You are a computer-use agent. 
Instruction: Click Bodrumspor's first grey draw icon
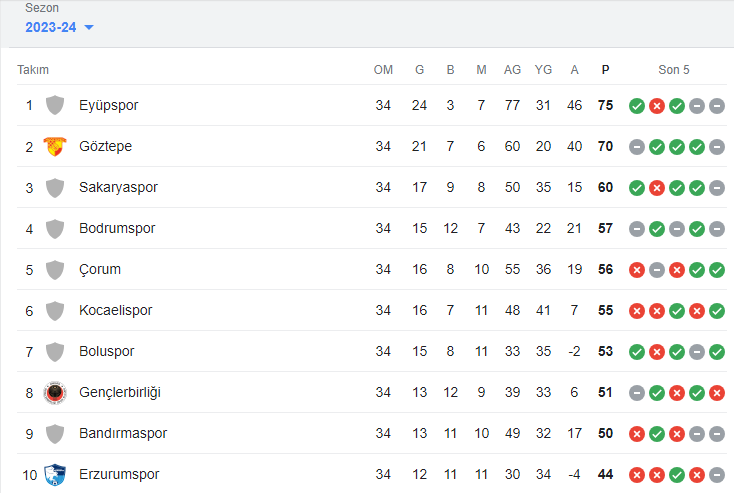point(637,229)
